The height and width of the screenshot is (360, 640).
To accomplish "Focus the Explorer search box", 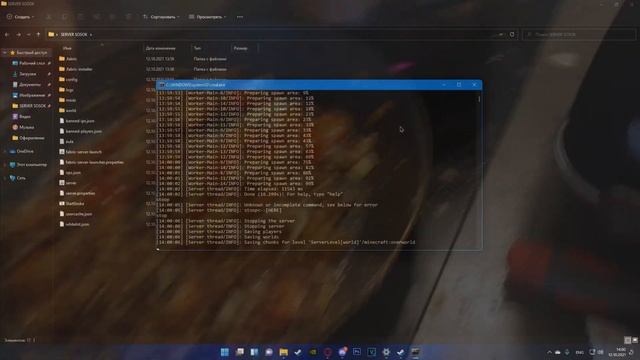I will (579, 35).
